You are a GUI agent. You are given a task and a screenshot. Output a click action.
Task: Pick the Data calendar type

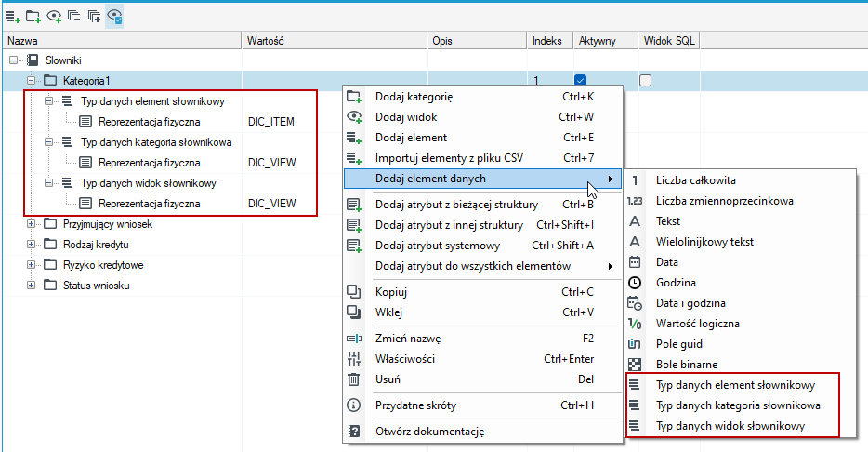(741, 262)
